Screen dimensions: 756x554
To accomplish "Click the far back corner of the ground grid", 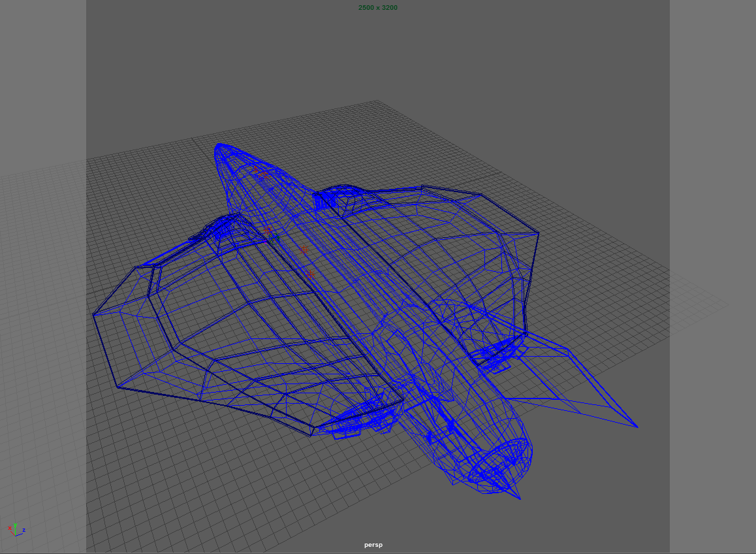I will 377,101.
